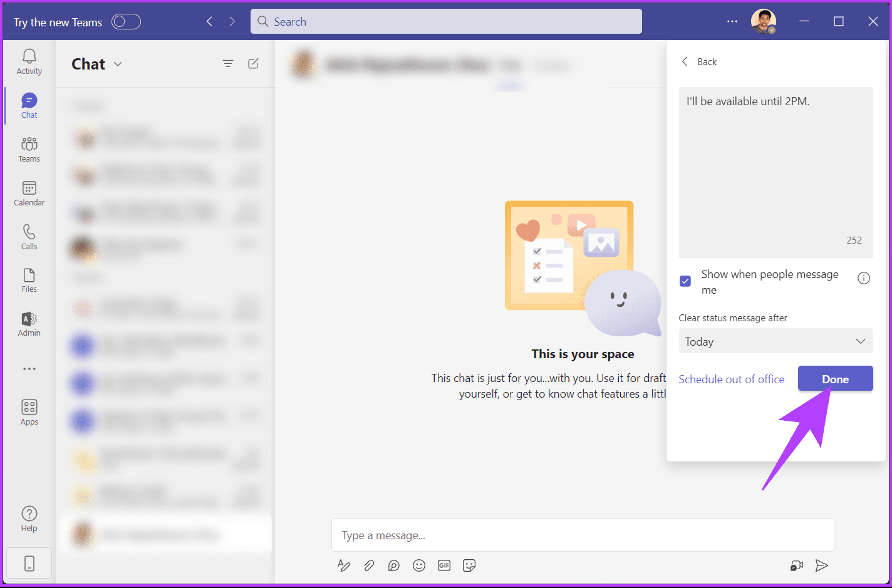Open the Admin app
Screen dimensions: 892x588
tap(29, 324)
